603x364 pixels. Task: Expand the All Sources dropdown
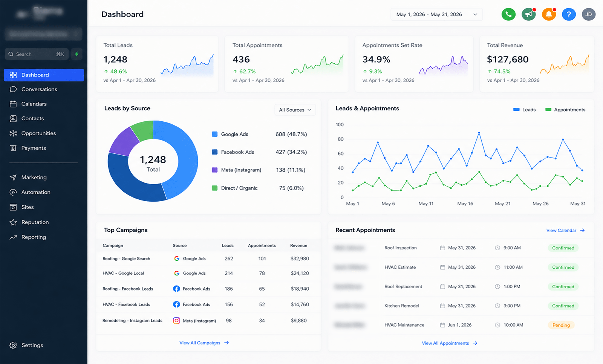point(295,110)
